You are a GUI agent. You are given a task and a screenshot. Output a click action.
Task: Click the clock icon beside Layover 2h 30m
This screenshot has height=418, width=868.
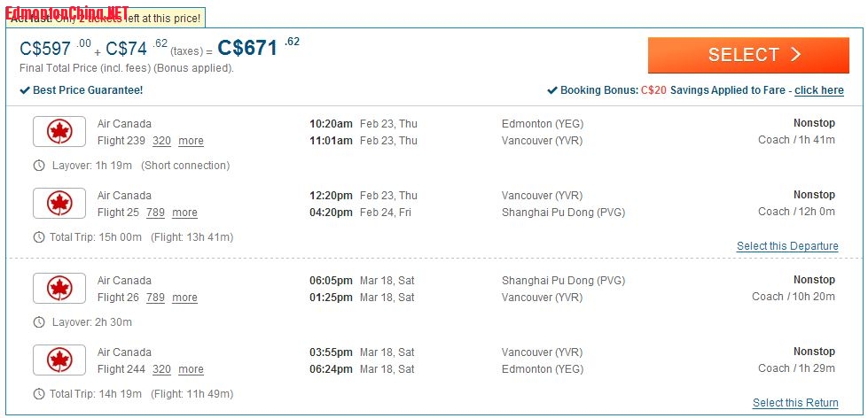(x=38, y=322)
